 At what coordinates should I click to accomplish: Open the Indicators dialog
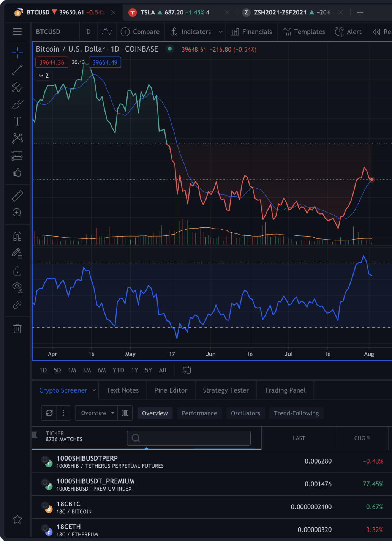(191, 32)
